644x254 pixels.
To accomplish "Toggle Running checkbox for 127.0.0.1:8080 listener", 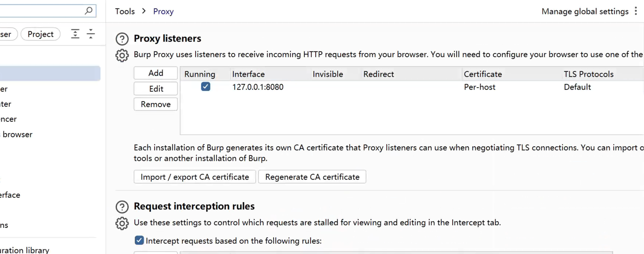I will (206, 87).
